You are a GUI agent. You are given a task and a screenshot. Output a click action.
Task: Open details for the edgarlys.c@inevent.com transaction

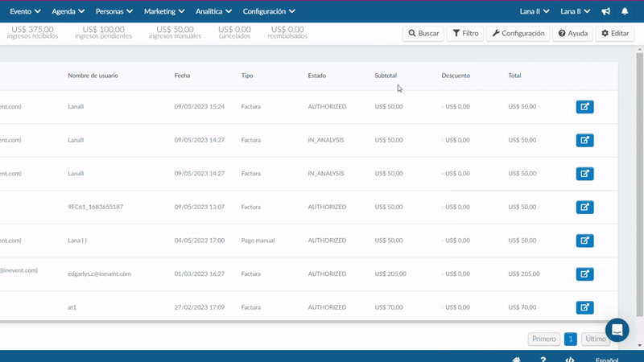click(584, 274)
